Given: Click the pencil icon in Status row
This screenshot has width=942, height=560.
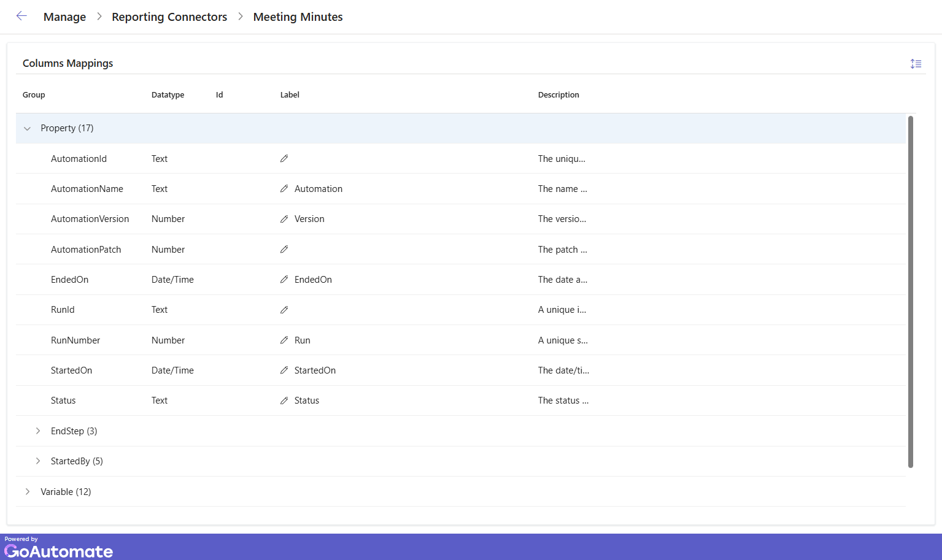Looking at the screenshot, I should coord(284,401).
